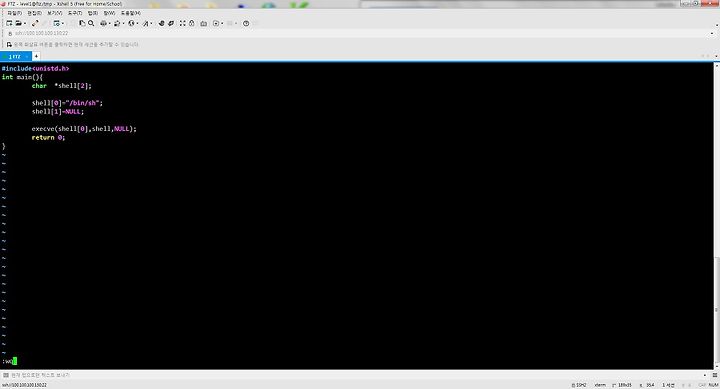Click the Keyboard mapping icon
This screenshot has width=720, height=389.
(x=203, y=23)
